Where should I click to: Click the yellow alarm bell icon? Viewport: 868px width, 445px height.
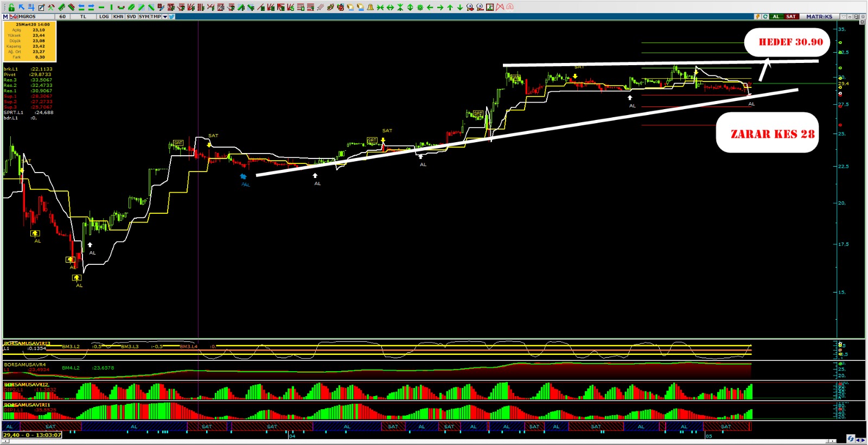370,7
